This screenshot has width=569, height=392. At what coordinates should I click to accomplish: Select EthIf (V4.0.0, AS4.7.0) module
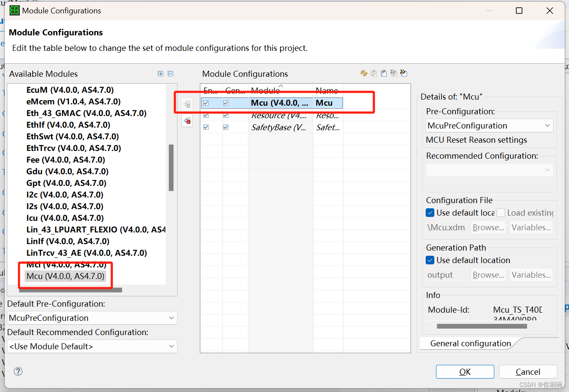click(68, 125)
